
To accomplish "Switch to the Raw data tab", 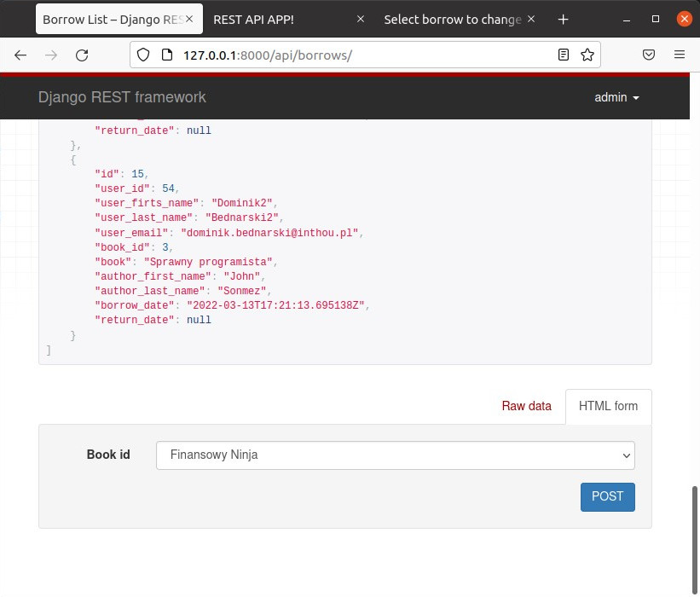I will tap(526, 406).
